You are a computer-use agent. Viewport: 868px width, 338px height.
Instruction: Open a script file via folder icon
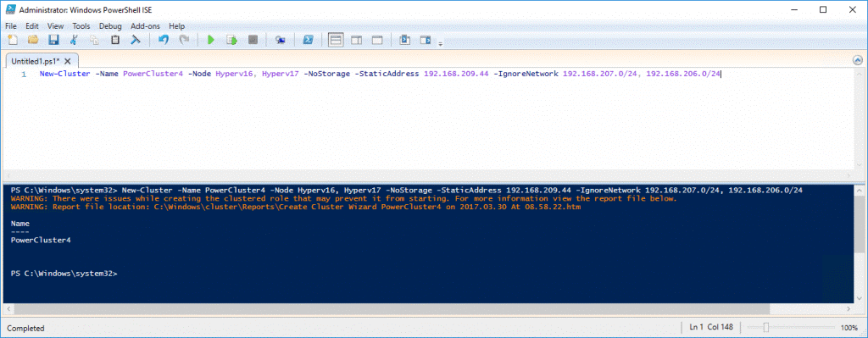click(33, 40)
